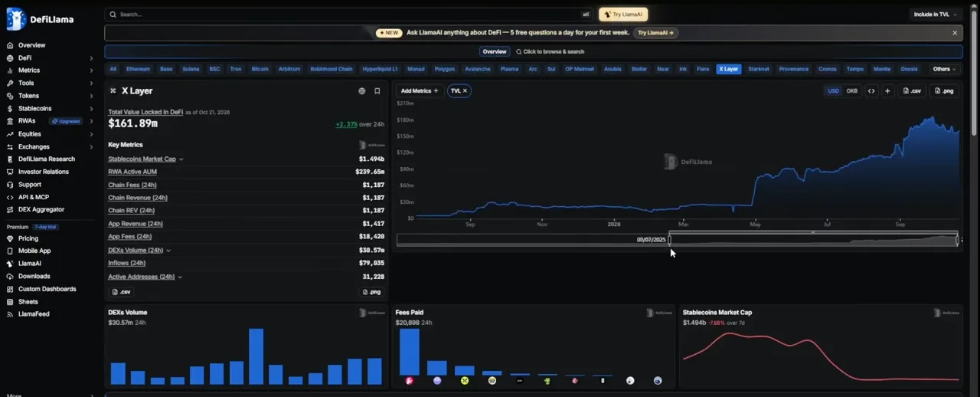Download Key Metrics as .png

tap(371, 292)
